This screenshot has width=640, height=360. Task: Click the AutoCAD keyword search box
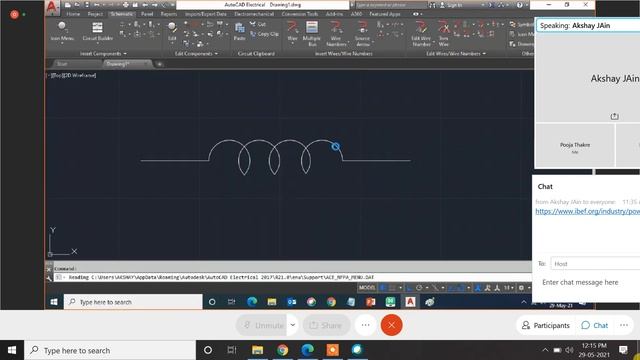(x=391, y=5)
